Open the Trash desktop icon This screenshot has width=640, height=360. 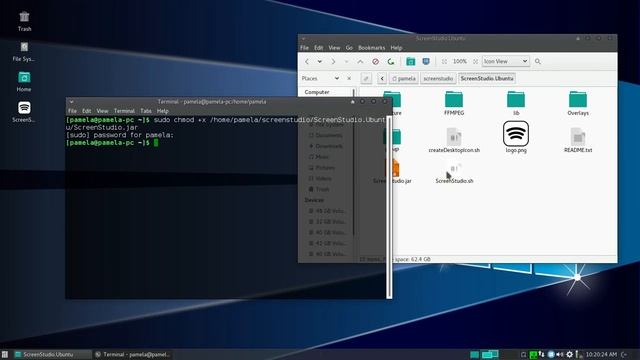[24, 21]
